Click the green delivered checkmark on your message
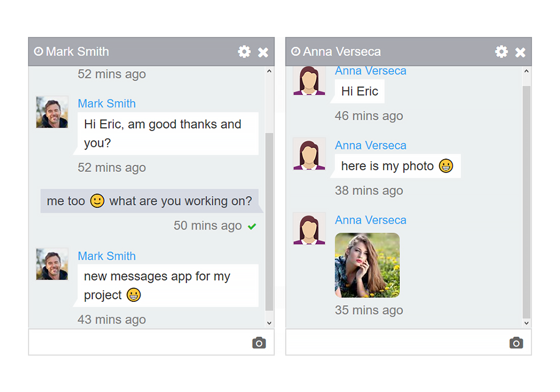 [252, 226]
